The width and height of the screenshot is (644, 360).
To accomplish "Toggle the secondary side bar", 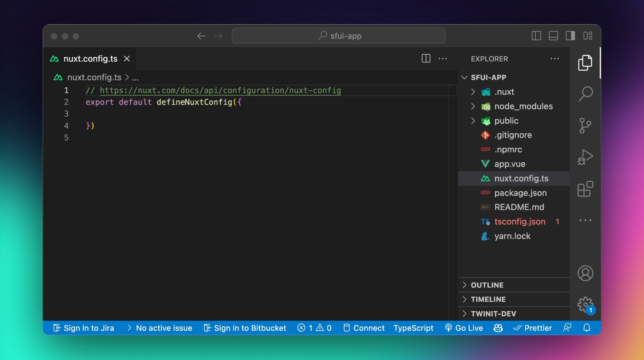I will coord(570,36).
